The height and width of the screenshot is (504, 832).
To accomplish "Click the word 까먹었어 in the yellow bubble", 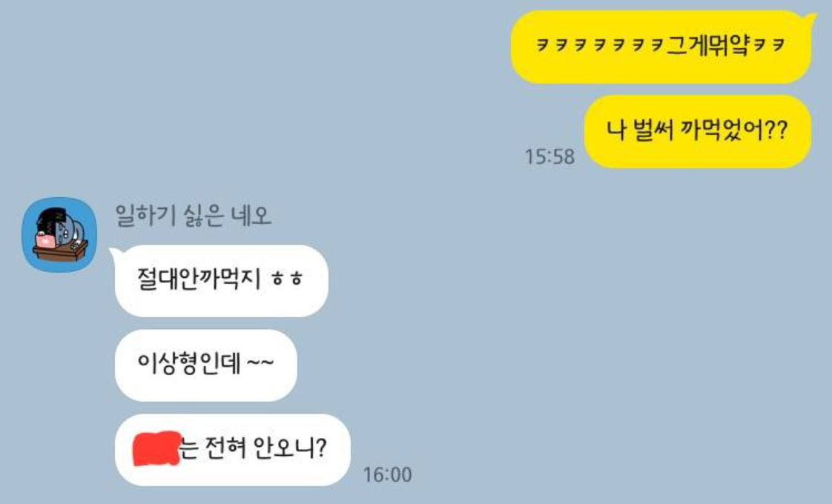I will [x=722, y=130].
